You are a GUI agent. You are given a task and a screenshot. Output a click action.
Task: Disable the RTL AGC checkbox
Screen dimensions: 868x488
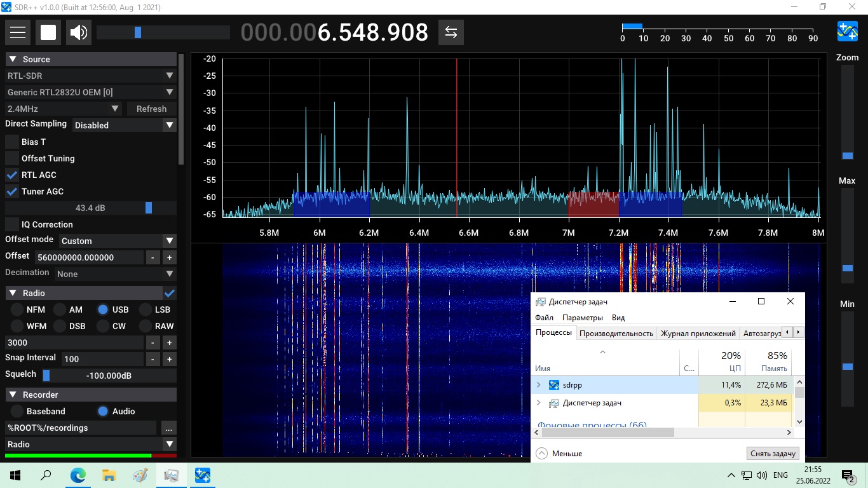point(12,175)
